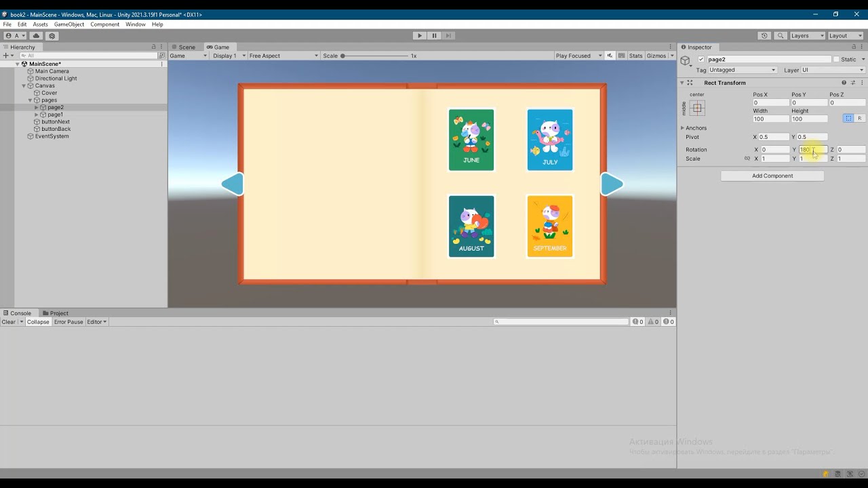Select Main Camera in Hierarchy
This screenshot has height=488, width=868.
coord(52,71)
